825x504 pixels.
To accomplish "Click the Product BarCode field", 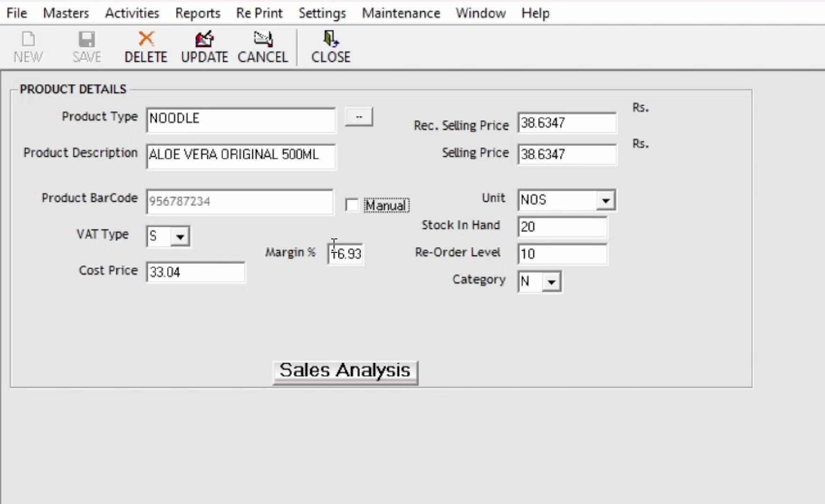I will click(x=240, y=201).
